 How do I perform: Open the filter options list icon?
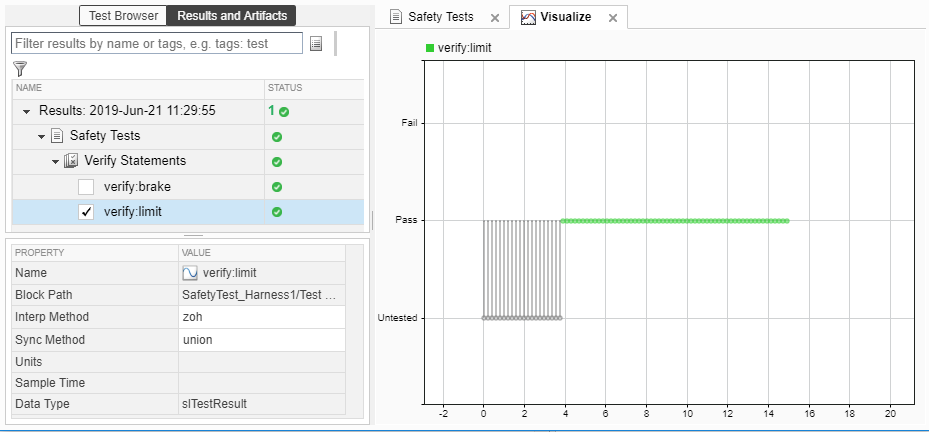[316, 43]
